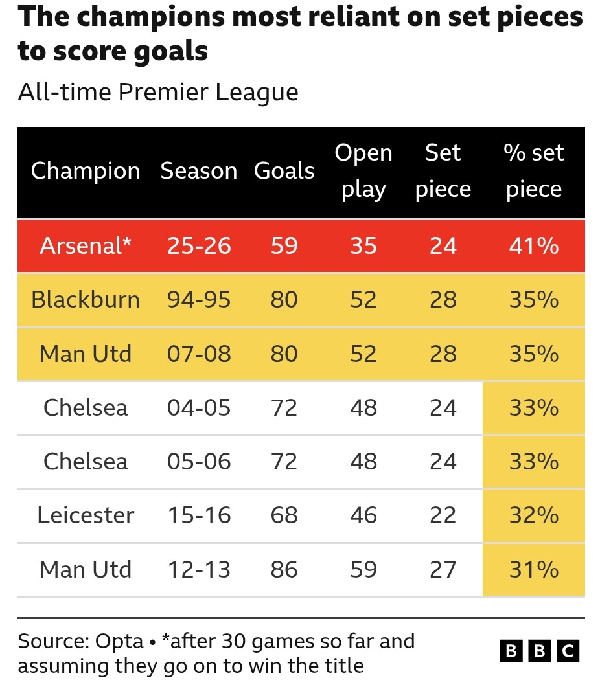Select the 31% set piece cell
The width and height of the screenshot is (600, 700).
534,570
